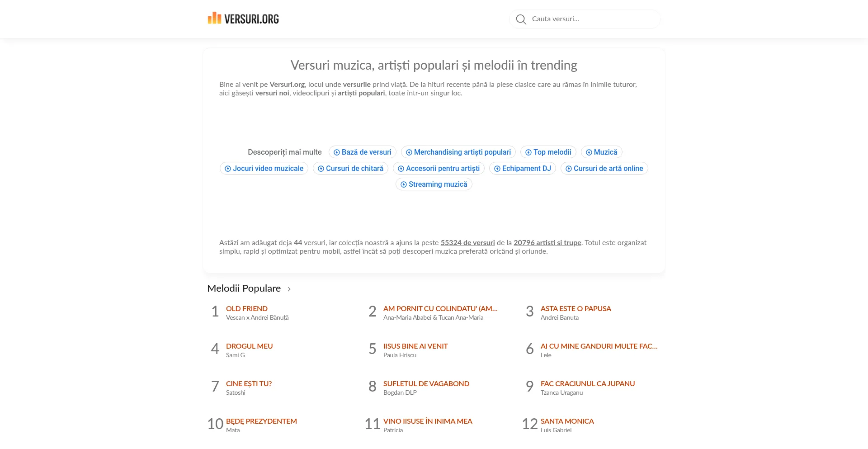This screenshot has height=449, width=868.
Task: Open Cursuri de chitară
Action: pos(351,168)
